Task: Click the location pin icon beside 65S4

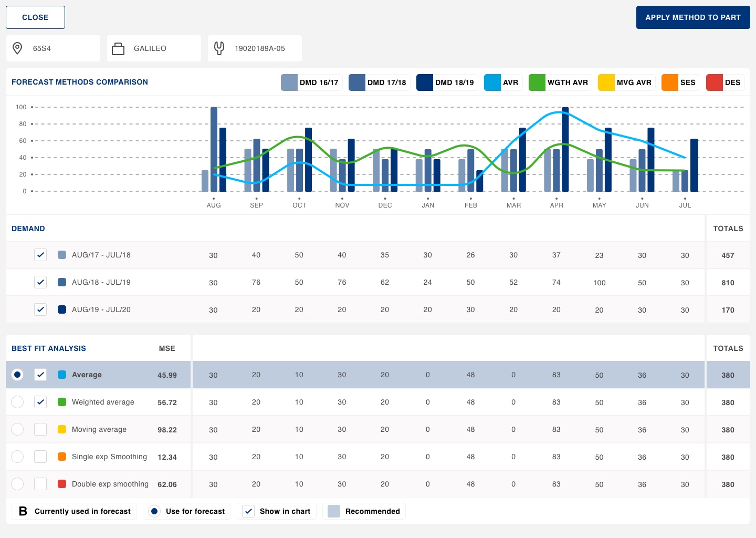Action: pyautogui.click(x=17, y=48)
